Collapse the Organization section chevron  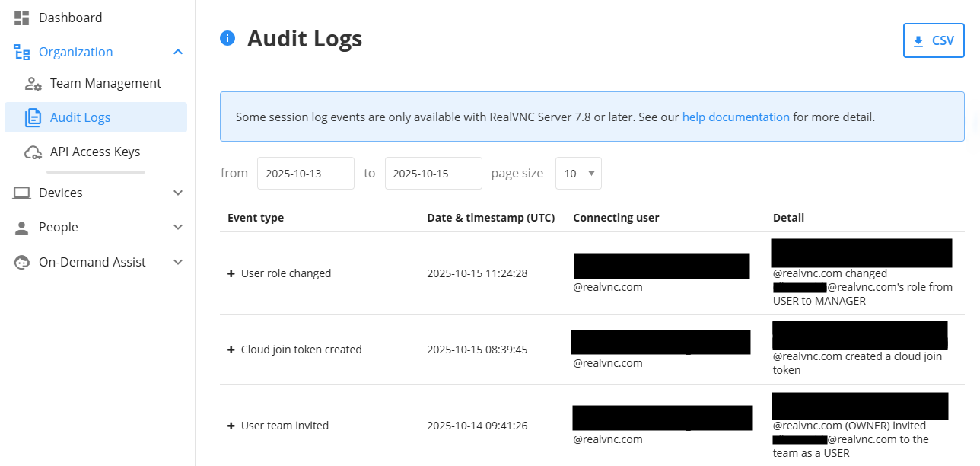tap(177, 51)
